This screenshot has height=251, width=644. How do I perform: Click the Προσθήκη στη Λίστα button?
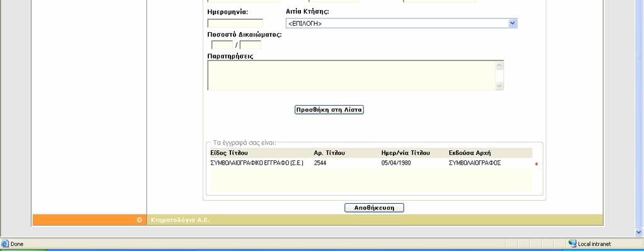[329, 110]
